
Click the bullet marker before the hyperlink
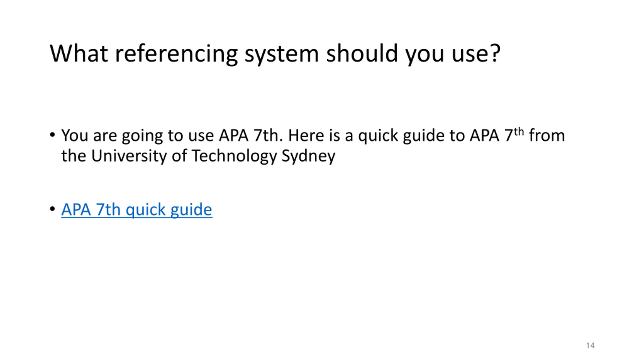point(52,209)
